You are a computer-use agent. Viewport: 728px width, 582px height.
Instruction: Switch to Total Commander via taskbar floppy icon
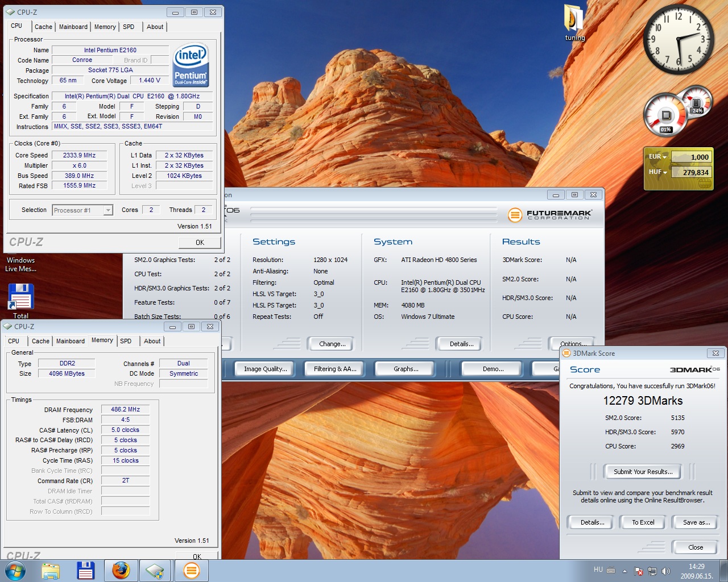coord(86,571)
